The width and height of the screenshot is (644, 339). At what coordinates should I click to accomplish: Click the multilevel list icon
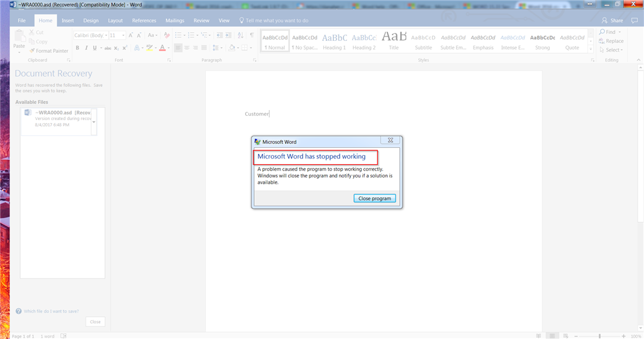(204, 35)
